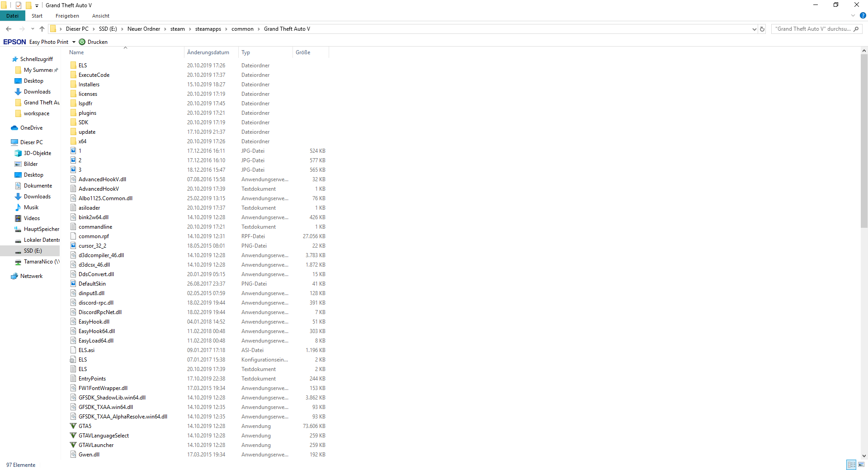Click the Netzwerk icon in sidebar

pos(14,276)
